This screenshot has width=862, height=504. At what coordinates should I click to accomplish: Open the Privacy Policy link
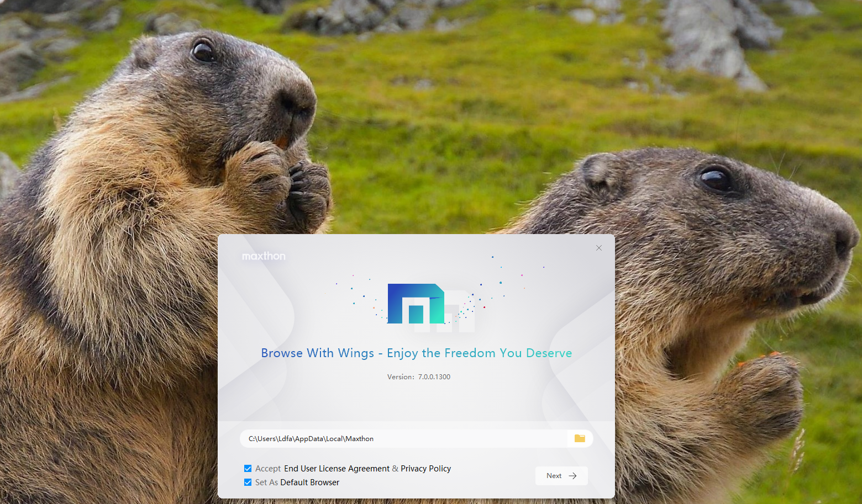click(x=425, y=469)
